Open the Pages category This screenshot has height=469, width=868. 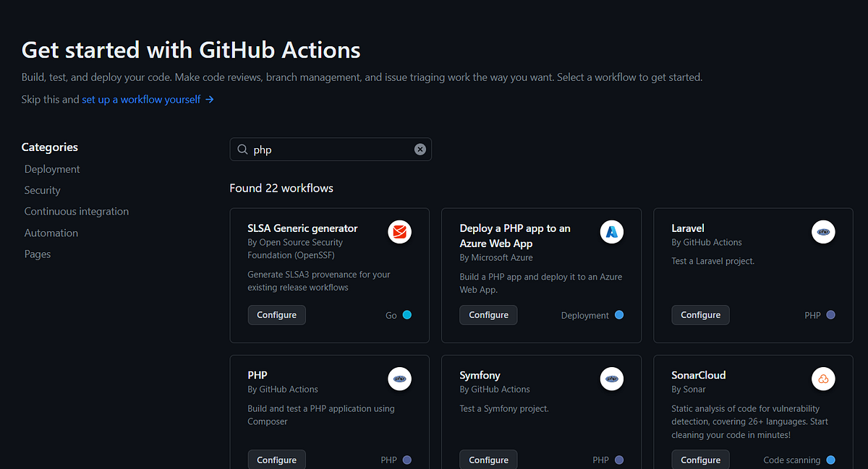pos(37,254)
